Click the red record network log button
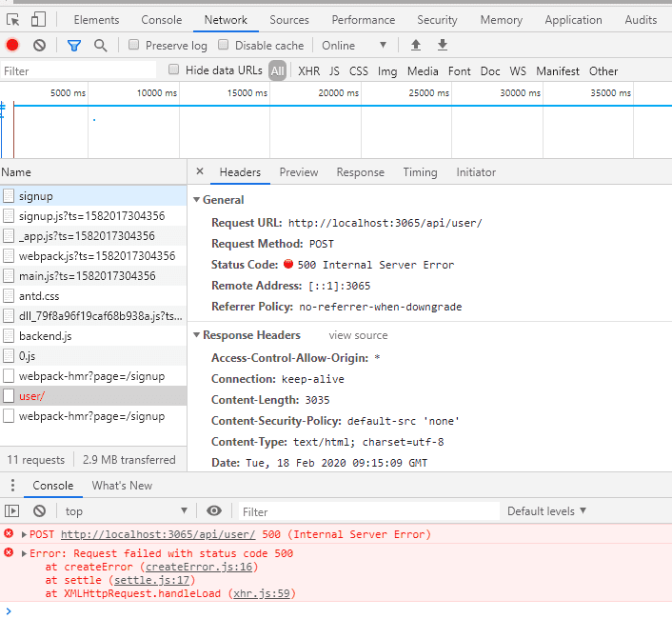Screen dimensions: 672x619 [12, 45]
